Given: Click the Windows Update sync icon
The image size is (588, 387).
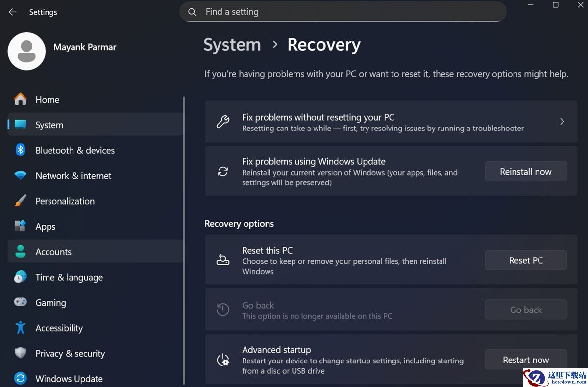Looking at the screenshot, I should click(x=21, y=379).
